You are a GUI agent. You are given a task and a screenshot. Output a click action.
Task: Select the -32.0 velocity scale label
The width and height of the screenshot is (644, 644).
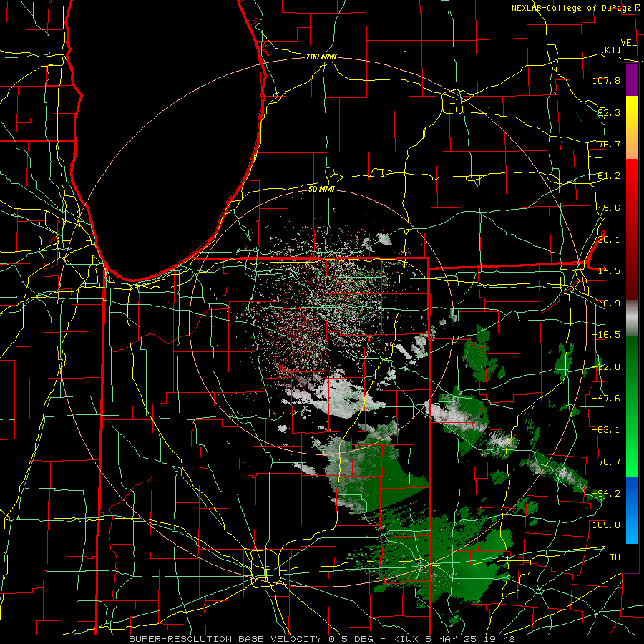606,367
